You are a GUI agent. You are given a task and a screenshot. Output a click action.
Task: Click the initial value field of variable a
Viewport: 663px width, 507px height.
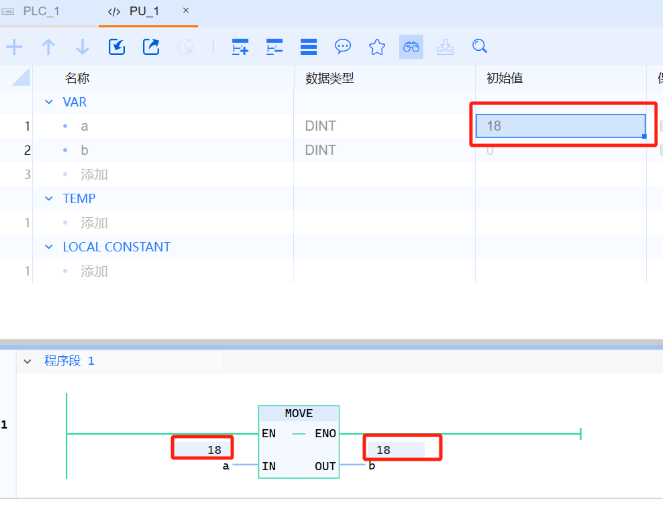560,126
